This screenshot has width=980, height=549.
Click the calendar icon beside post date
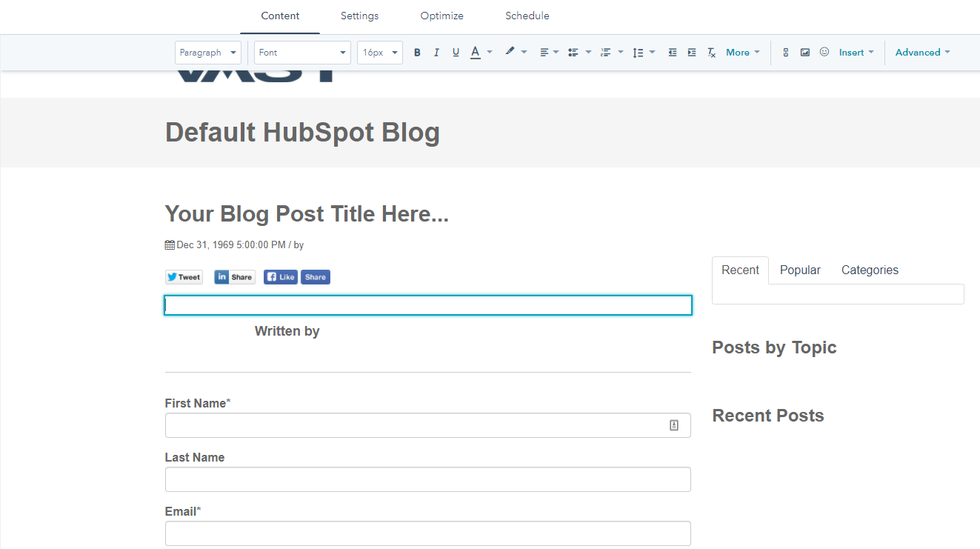click(170, 244)
